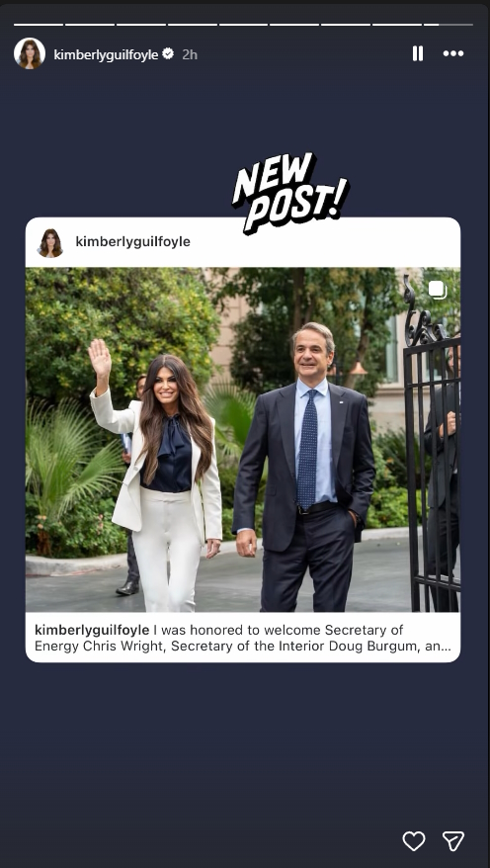
Task: Open the embedded post's avatar
Action: click(50, 242)
